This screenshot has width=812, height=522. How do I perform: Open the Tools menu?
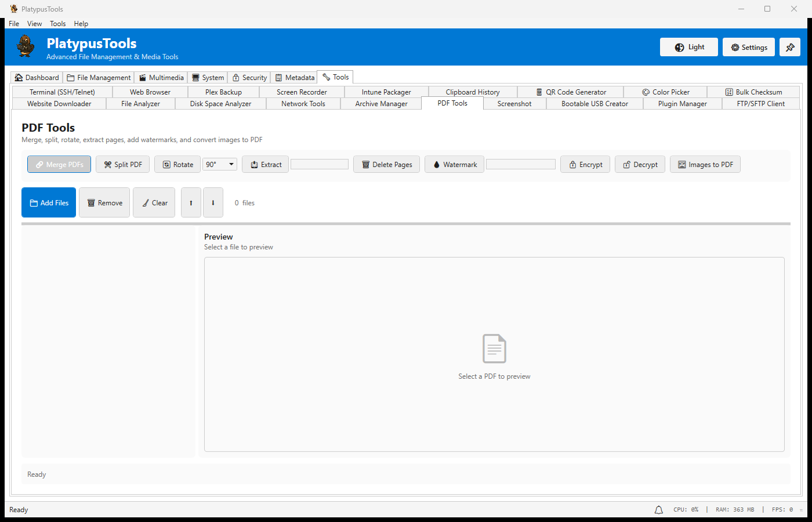57,23
